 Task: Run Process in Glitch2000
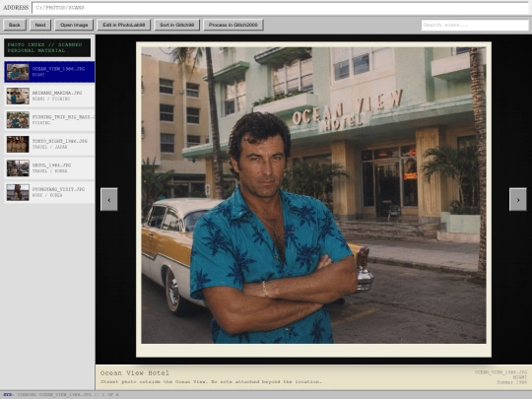[x=233, y=25]
